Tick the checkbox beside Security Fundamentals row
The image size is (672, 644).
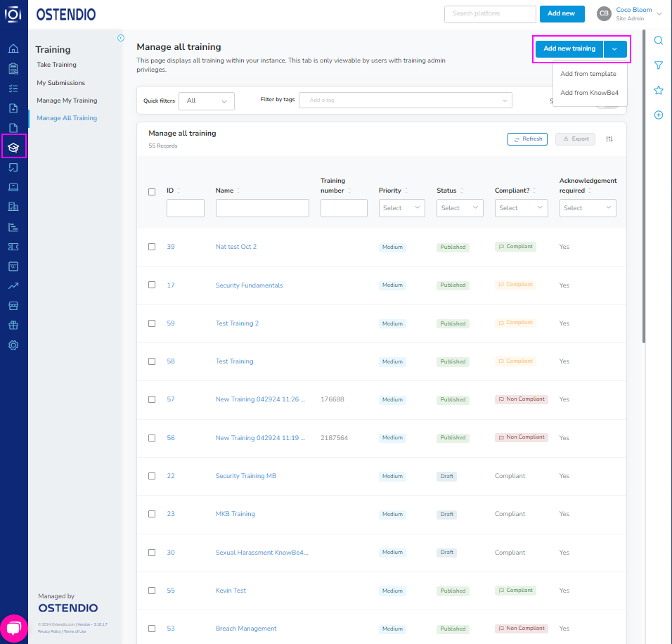pos(152,285)
